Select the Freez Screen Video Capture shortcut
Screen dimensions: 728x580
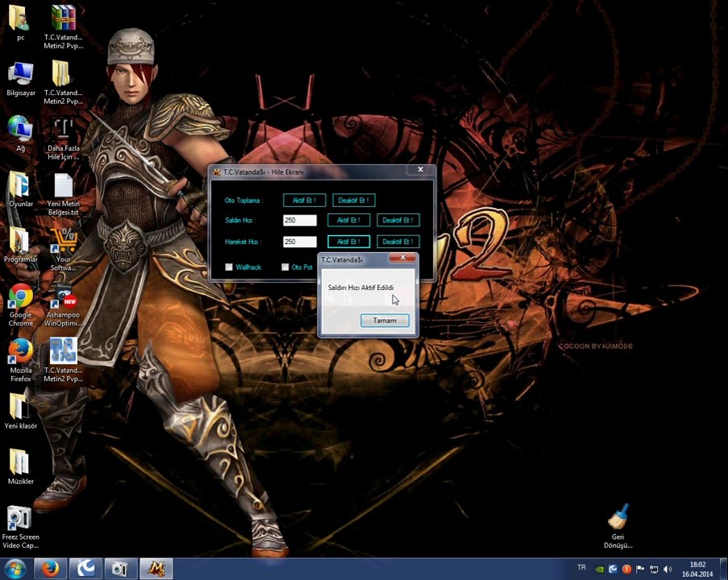20,527
